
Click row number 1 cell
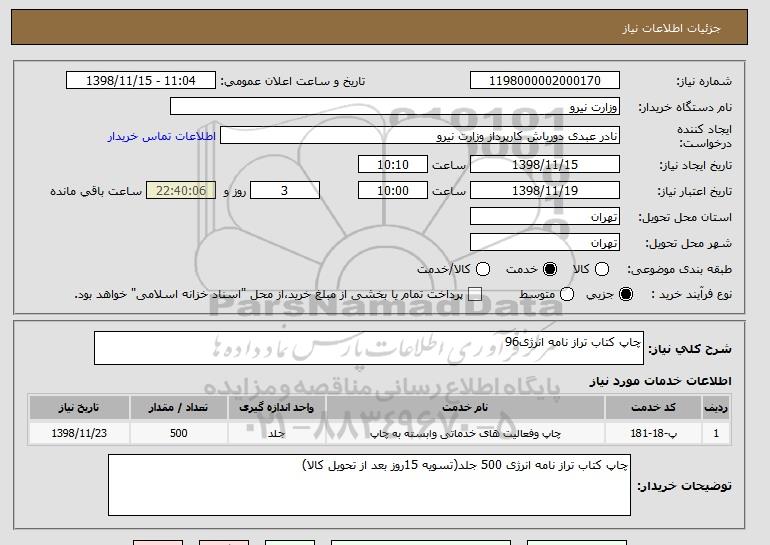716,433
